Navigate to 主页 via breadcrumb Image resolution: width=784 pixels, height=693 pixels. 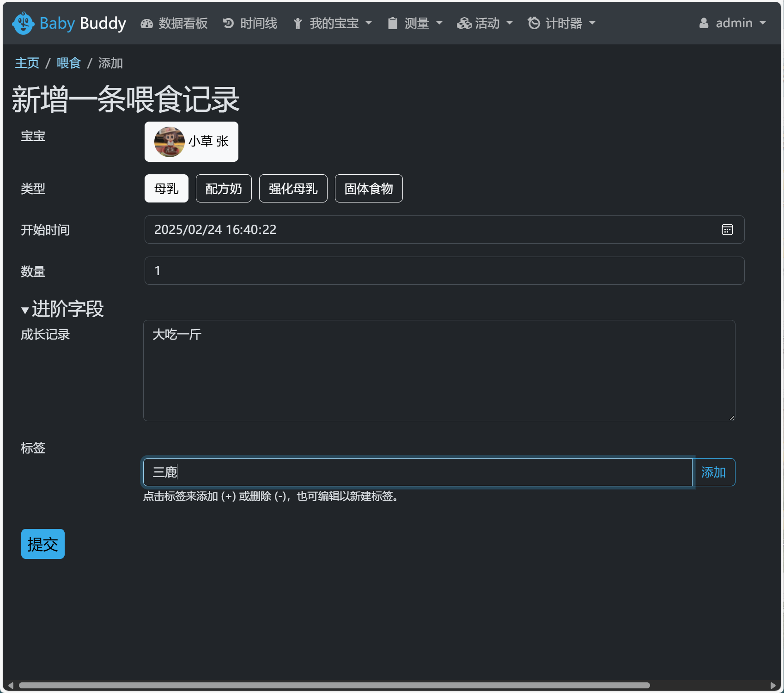[27, 63]
